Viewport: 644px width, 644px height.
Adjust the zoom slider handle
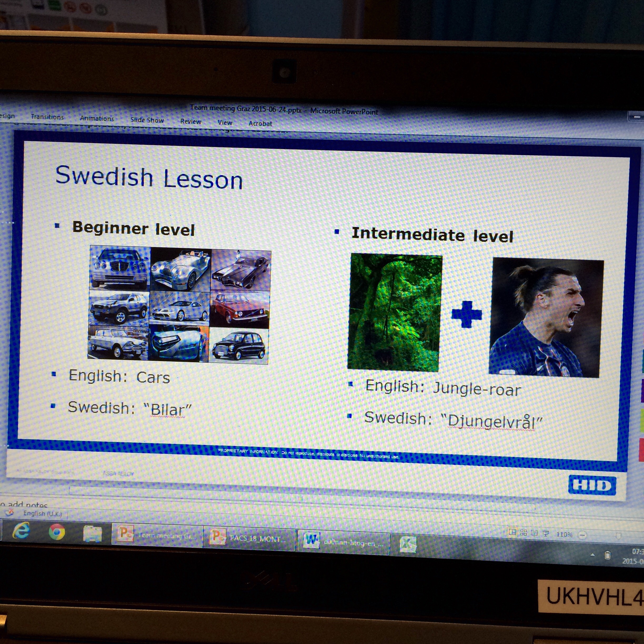pyautogui.click(x=618, y=536)
